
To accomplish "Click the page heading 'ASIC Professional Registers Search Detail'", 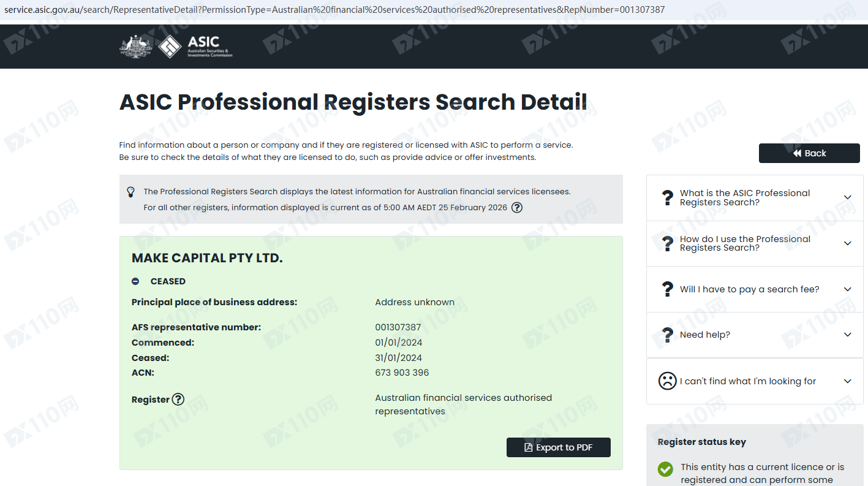I will 353,102.
